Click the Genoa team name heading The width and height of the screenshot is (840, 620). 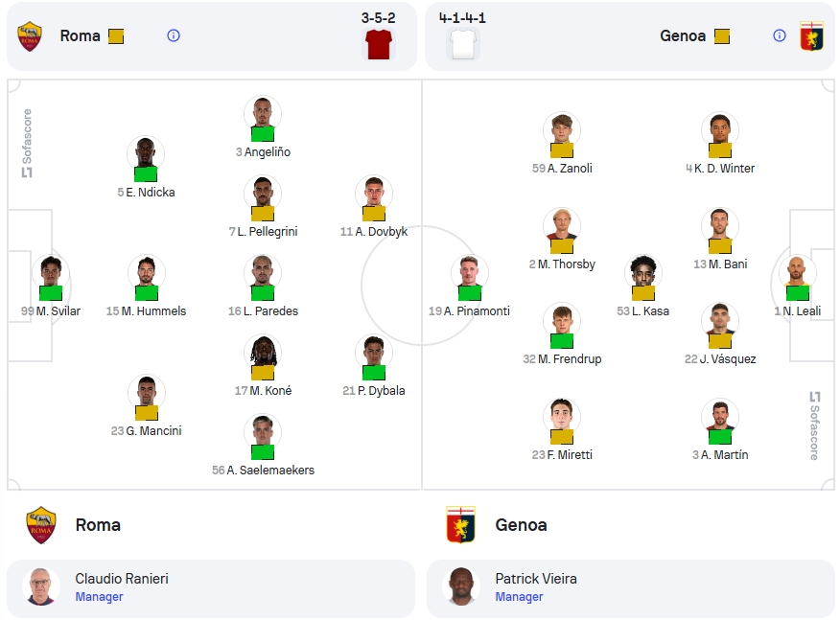click(x=521, y=525)
